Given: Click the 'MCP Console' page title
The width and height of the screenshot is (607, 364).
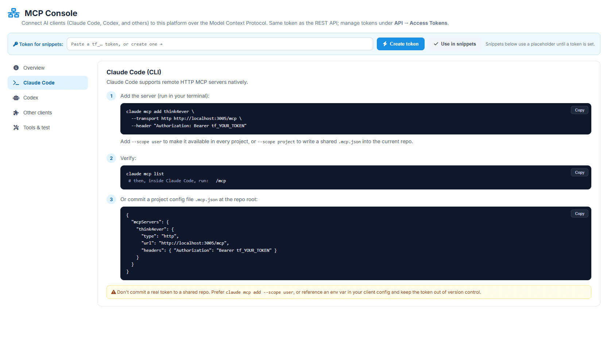Looking at the screenshot, I should pos(51,13).
